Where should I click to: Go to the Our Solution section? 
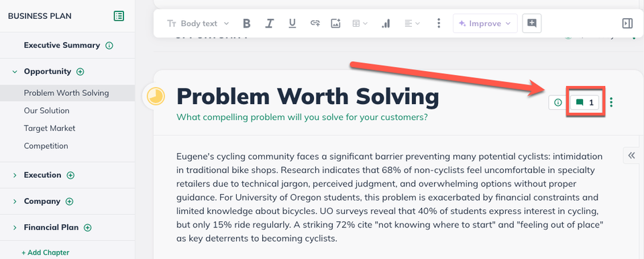coord(46,111)
